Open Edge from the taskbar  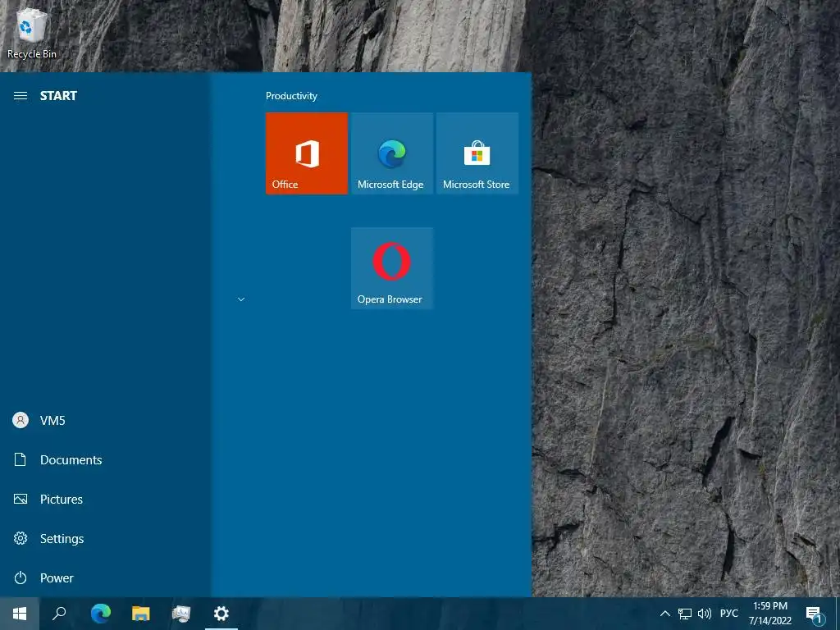coord(101,614)
